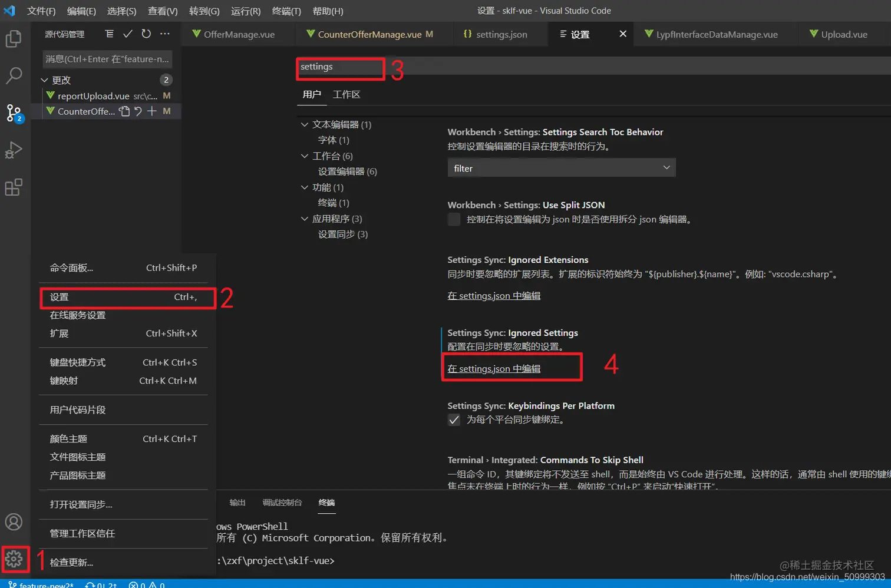Refresh the source control panel
Viewport: 891px width, 588px height.
click(x=146, y=34)
